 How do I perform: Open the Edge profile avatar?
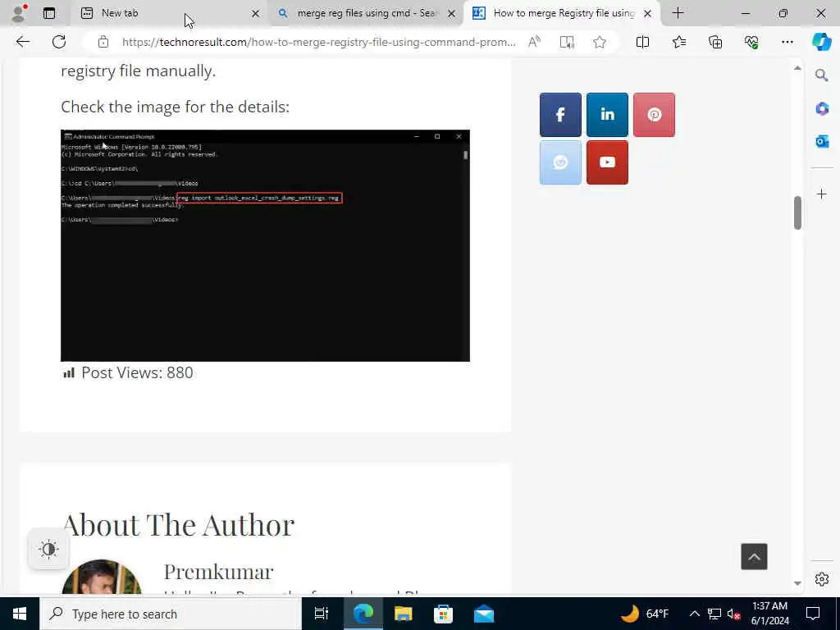[18, 13]
